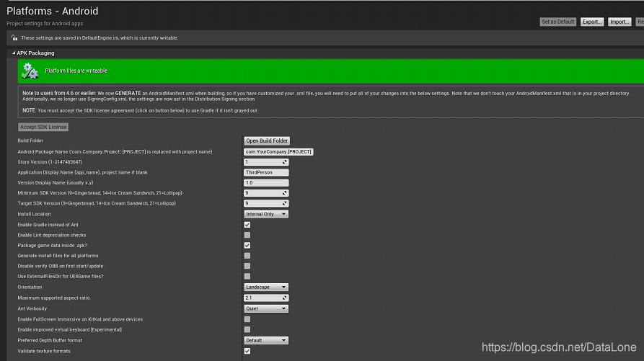Click Target SDK Version value field
This screenshot has height=361, width=644.
pos(266,203)
